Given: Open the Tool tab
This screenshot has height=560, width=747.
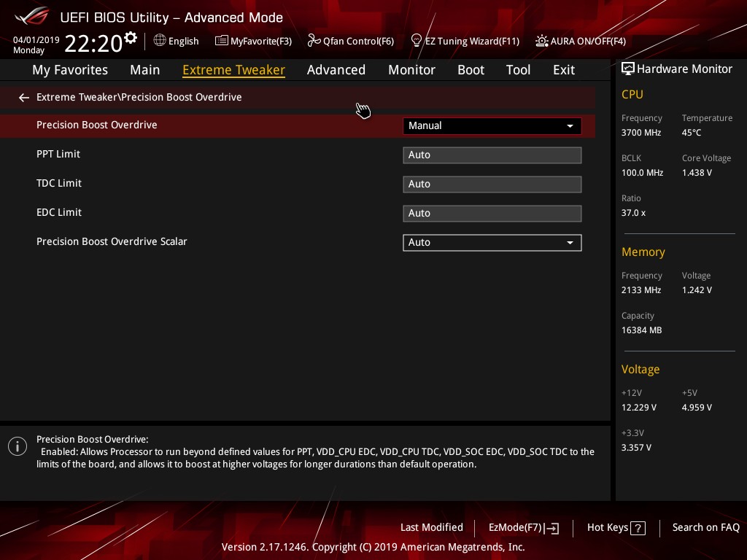Looking at the screenshot, I should [518, 70].
